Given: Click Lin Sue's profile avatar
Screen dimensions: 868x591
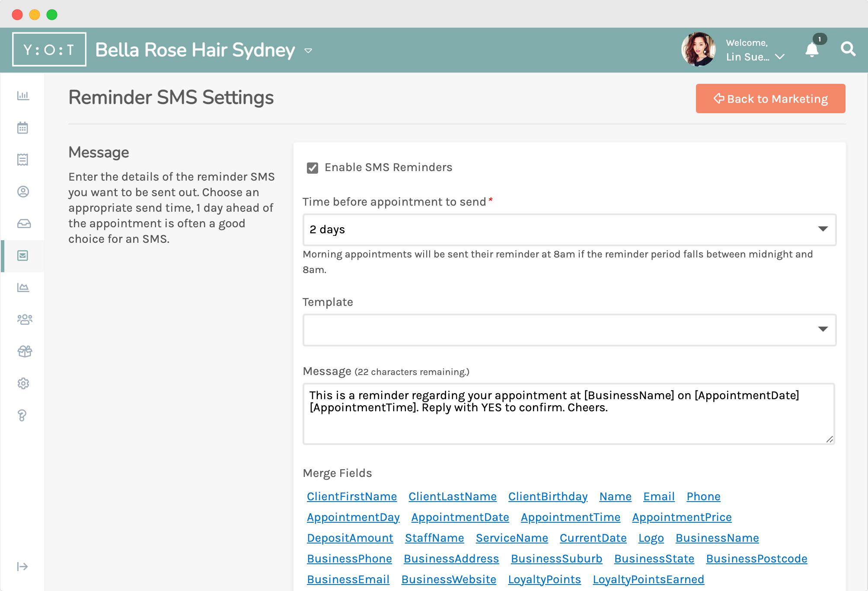Looking at the screenshot, I should (699, 49).
